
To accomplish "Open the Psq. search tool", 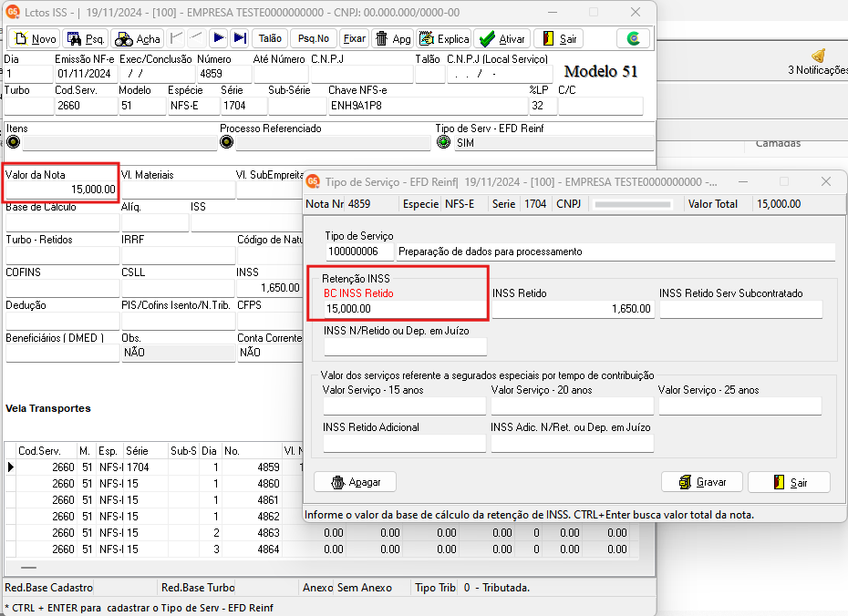I will [x=85, y=38].
